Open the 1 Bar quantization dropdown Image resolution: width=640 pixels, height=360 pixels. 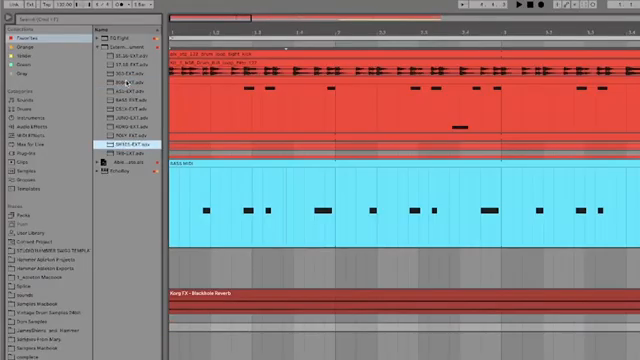[143, 4]
